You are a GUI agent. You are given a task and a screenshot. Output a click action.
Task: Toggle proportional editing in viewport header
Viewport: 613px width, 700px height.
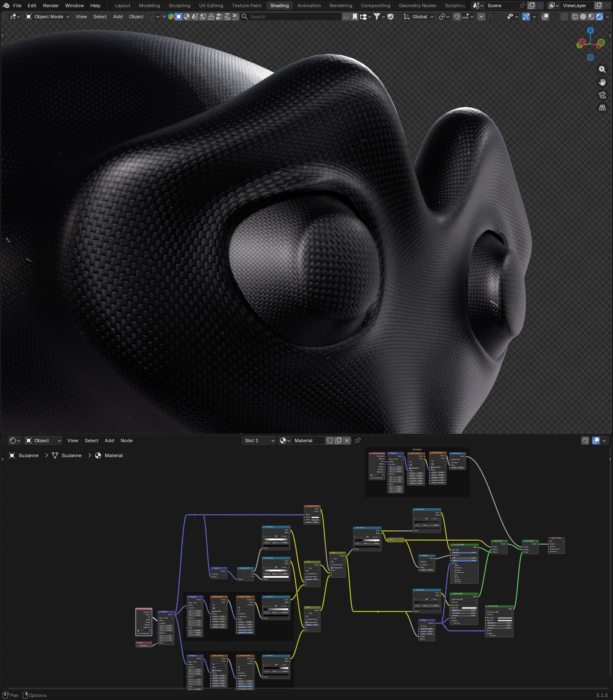pos(481,17)
